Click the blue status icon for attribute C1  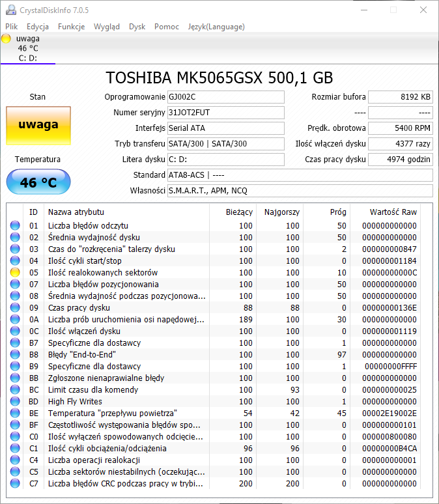15,449
